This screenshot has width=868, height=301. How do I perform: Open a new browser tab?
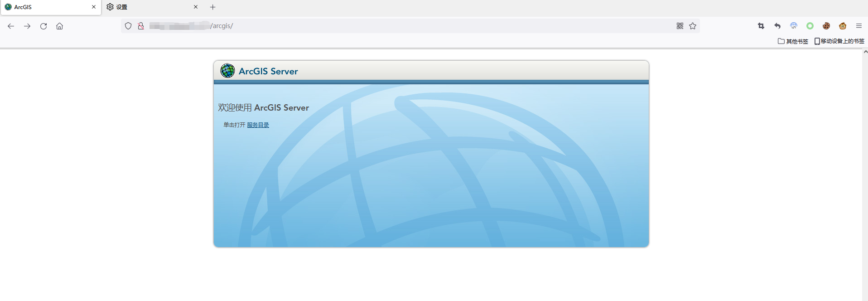pyautogui.click(x=213, y=7)
